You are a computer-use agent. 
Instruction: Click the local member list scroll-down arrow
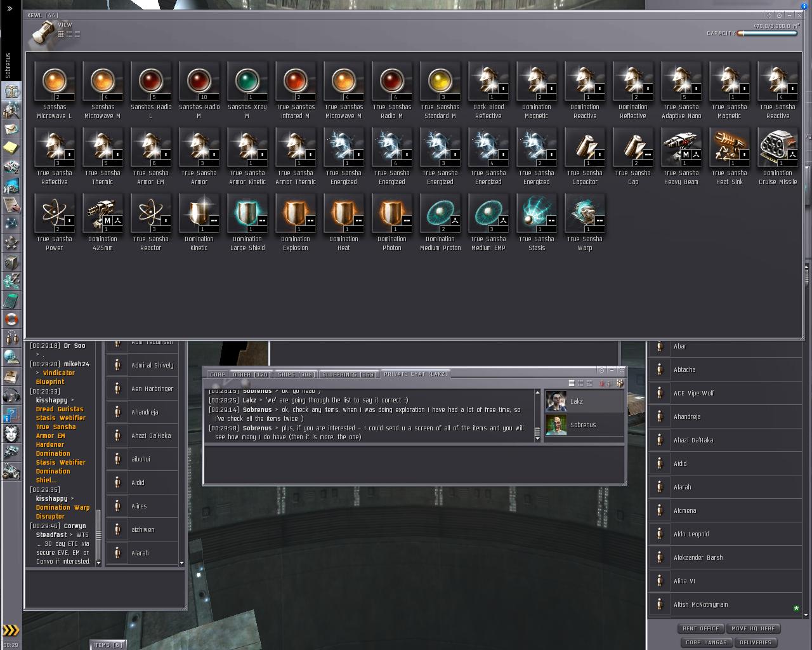pyautogui.click(x=182, y=562)
